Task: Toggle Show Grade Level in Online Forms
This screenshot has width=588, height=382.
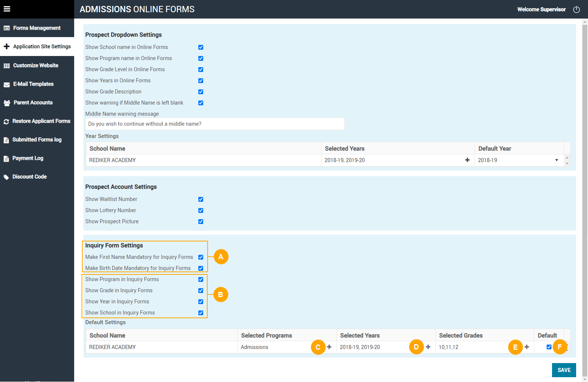Action: tap(201, 69)
